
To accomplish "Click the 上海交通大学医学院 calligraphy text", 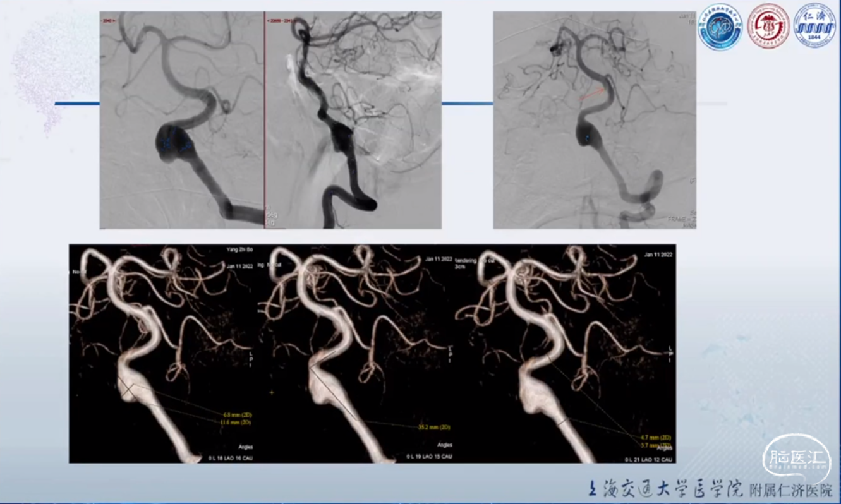I will pos(666,488).
